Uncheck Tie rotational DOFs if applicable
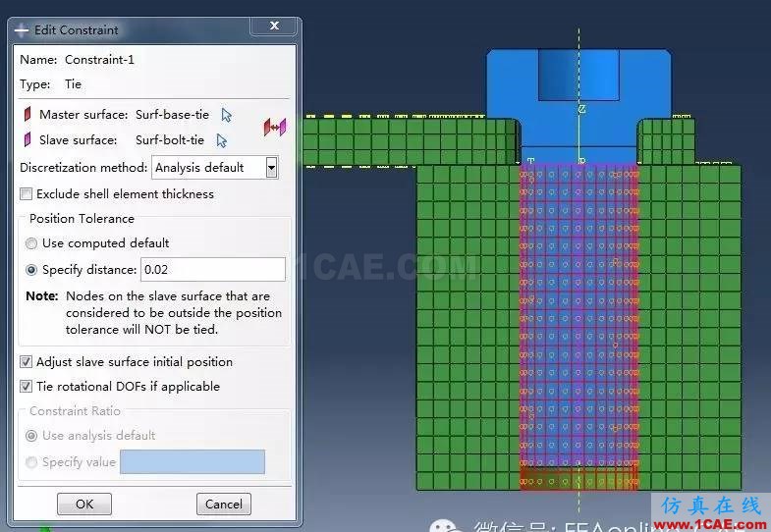The image size is (771, 532). (x=27, y=387)
